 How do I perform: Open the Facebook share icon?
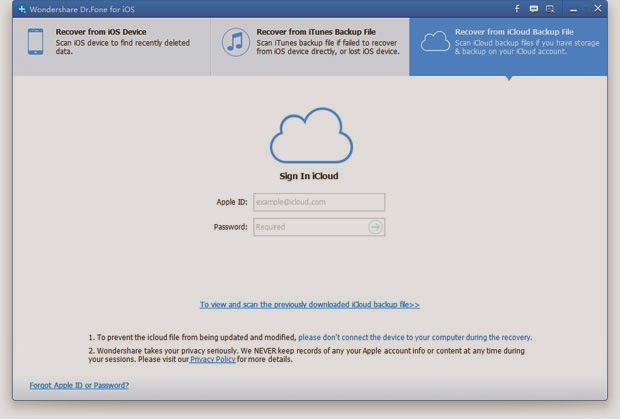(517, 9)
